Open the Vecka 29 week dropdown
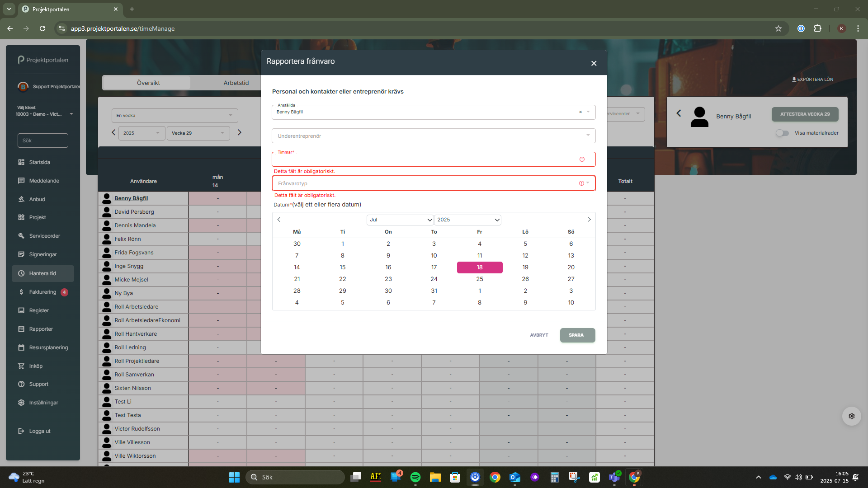Image resolution: width=868 pixels, height=488 pixels. point(198,133)
